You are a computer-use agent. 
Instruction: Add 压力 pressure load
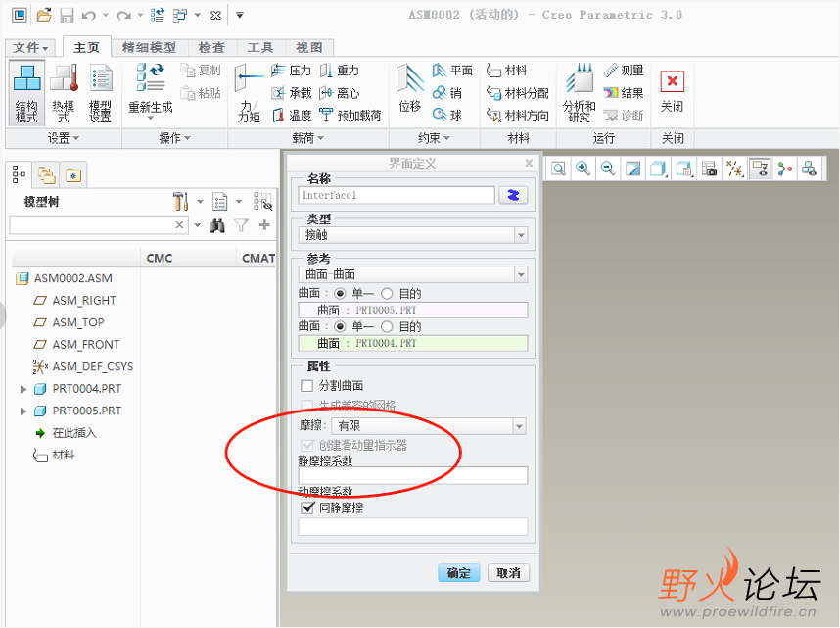pyautogui.click(x=291, y=71)
